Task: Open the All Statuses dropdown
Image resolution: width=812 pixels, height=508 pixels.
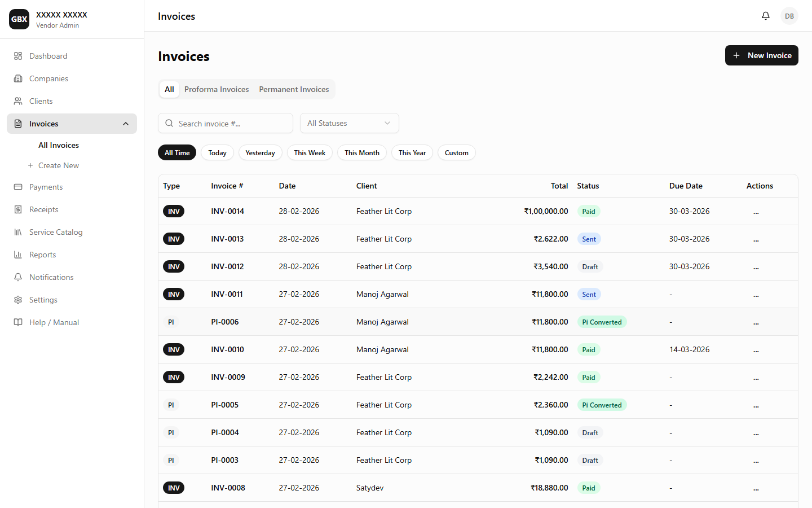Action: [350, 123]
